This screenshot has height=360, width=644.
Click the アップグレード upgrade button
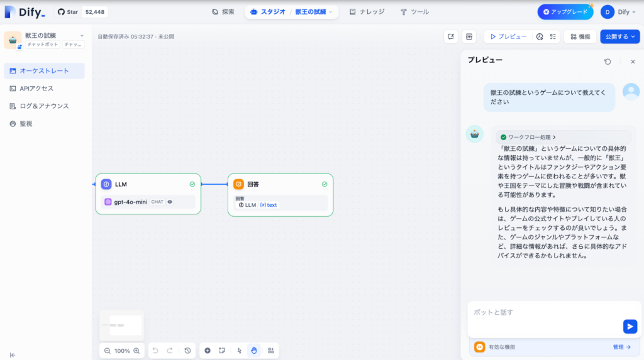point(565,12)
